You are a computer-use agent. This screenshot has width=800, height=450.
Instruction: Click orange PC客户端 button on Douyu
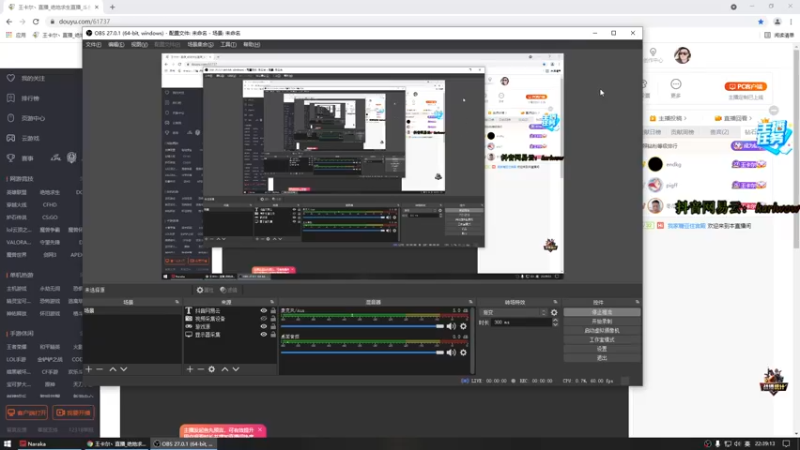coord(745,87)
